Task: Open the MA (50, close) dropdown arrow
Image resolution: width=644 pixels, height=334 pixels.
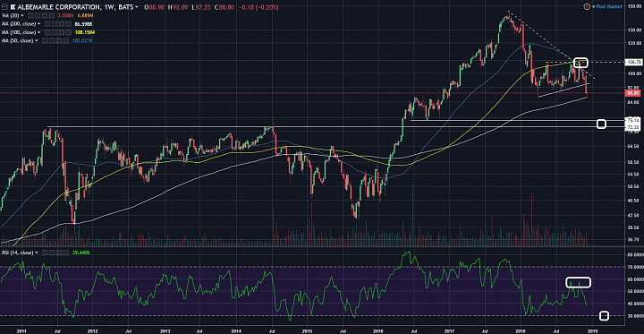Action: pos(36,40)
